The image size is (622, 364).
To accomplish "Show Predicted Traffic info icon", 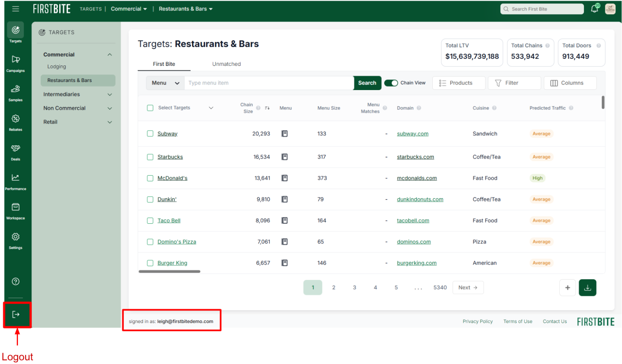I will coord(571,108).
